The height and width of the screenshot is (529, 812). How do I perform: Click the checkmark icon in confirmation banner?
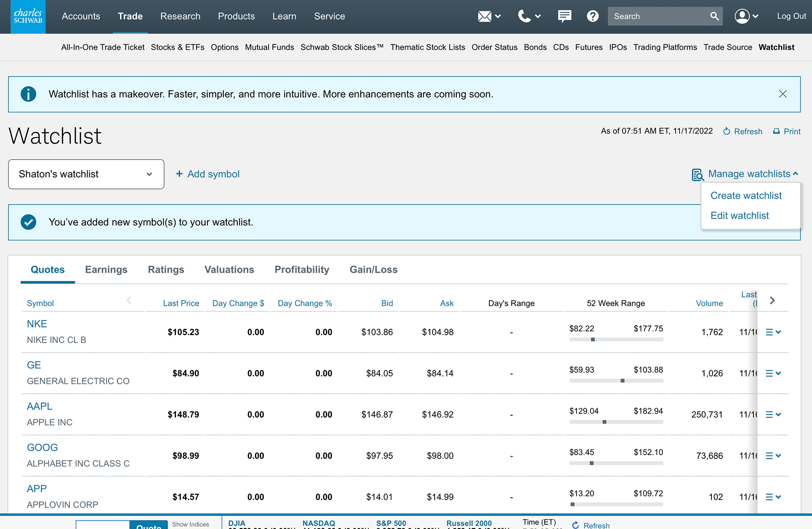(28, 222)
